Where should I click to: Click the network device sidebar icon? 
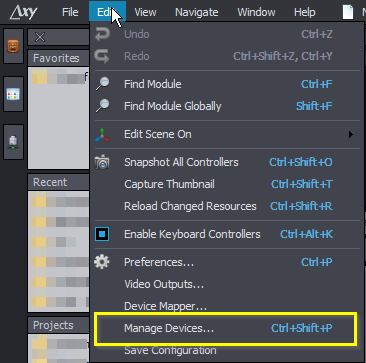(x=13, y=142)
